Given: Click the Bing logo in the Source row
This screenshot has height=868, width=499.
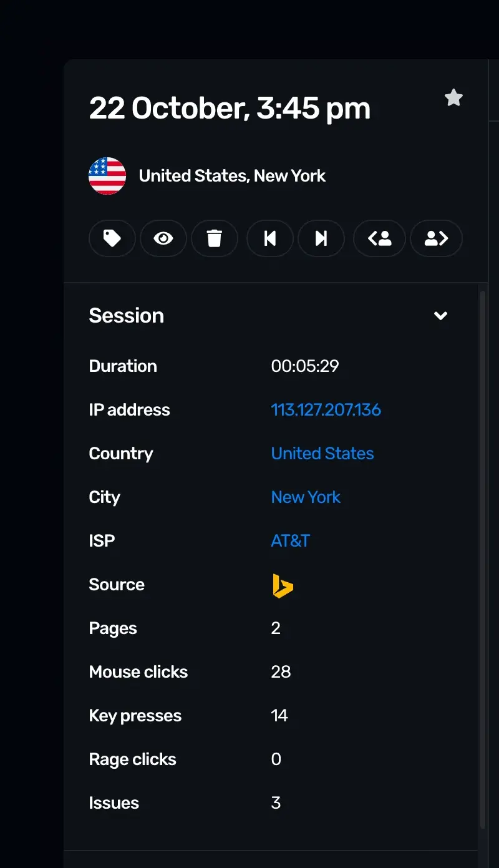Looking at the screenshot, I should tap(282, 586).
